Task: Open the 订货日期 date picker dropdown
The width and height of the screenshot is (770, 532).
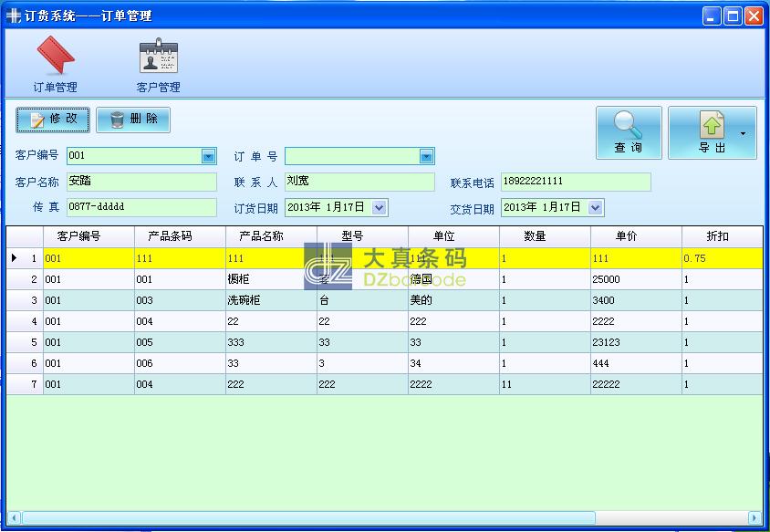Action: click(377, 207)
